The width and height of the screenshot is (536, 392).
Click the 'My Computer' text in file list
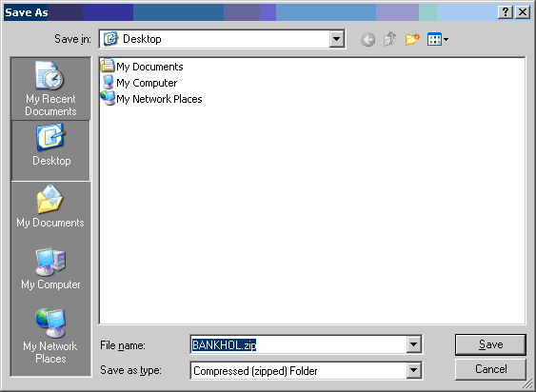(x=147, y=83)
